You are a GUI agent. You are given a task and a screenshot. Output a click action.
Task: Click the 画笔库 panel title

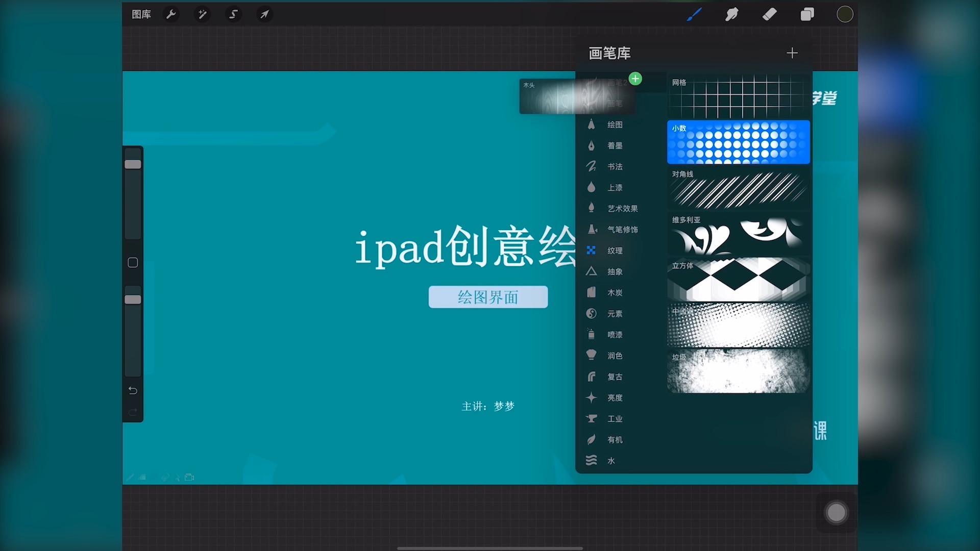pos(609,53)
